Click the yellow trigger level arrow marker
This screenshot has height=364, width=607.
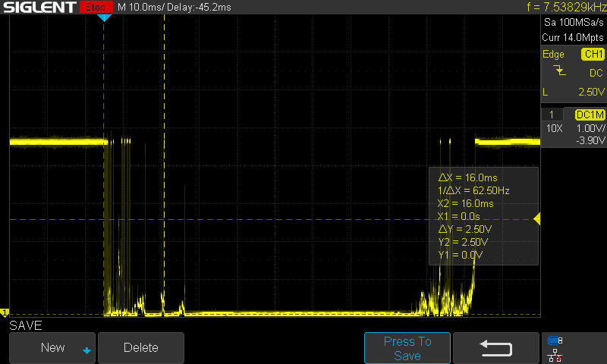536,219
